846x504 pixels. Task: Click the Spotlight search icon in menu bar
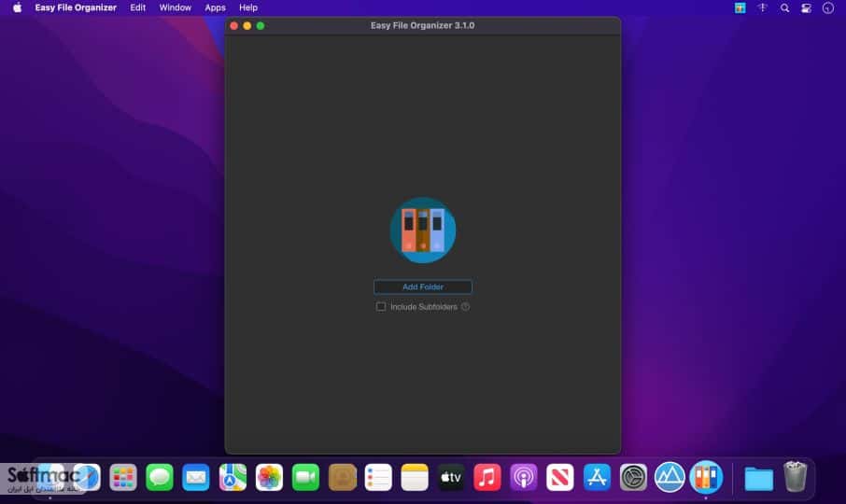point(784,8)
